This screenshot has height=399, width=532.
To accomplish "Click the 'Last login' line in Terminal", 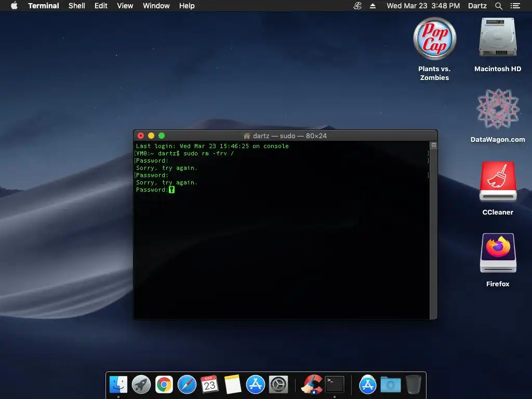I will (x=212, y=146).
